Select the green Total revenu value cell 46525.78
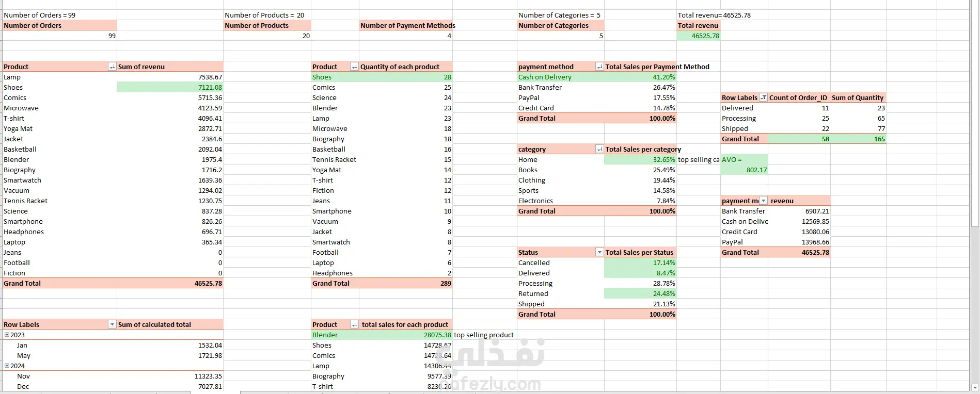 click(699, 36)
